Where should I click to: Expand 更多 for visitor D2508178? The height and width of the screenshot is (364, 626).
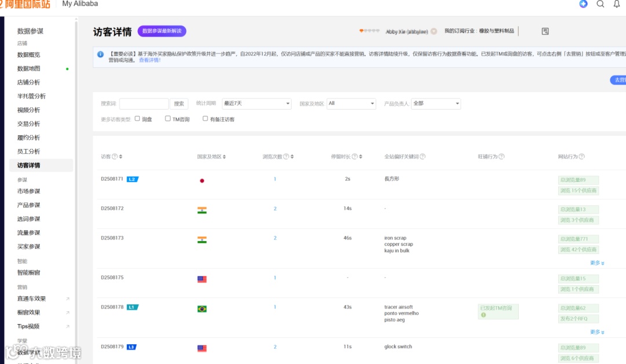(597, 332)
